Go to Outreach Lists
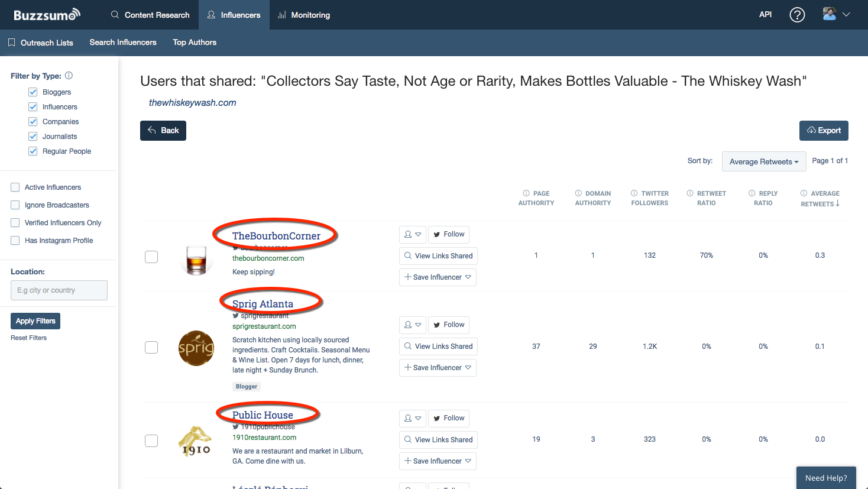Viewport: 868px width, 489px height. click(x=41, y=43)
